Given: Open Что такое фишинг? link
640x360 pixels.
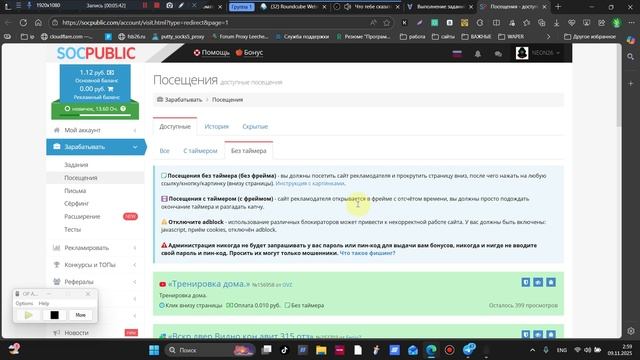Looking at the screenshot, I should (x=367, y=253).
